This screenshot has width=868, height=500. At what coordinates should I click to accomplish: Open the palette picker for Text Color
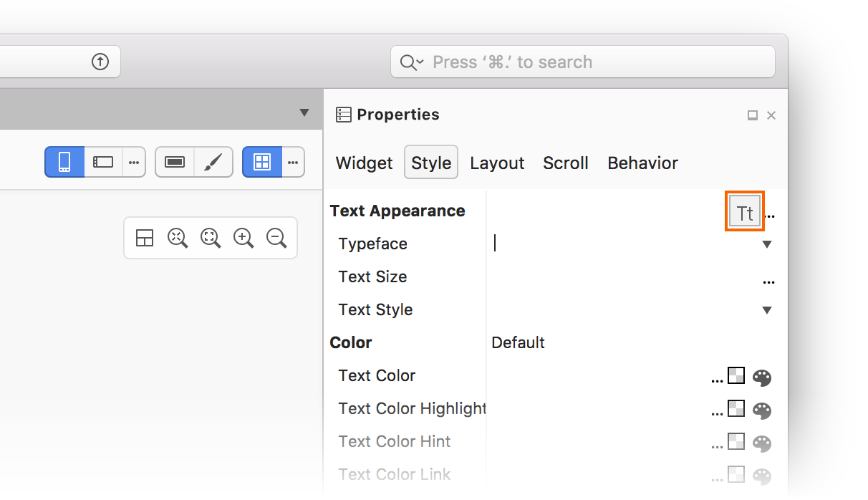[762, 378]
